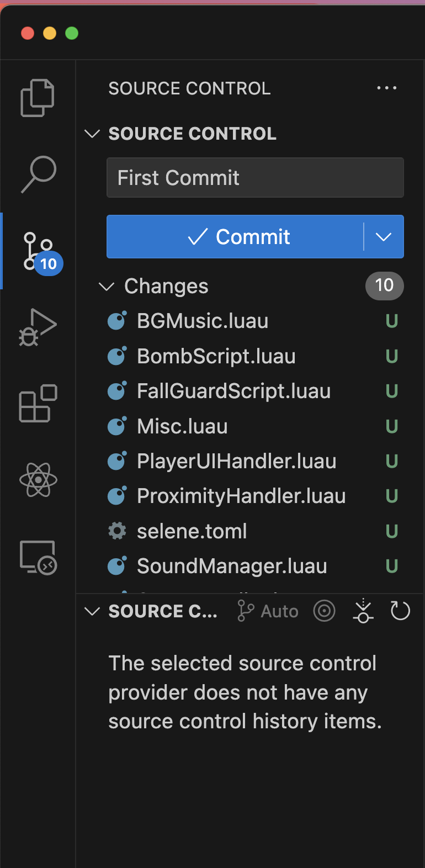
Task: Select SoundManager.luau in the Changes list
Action: 231,565
